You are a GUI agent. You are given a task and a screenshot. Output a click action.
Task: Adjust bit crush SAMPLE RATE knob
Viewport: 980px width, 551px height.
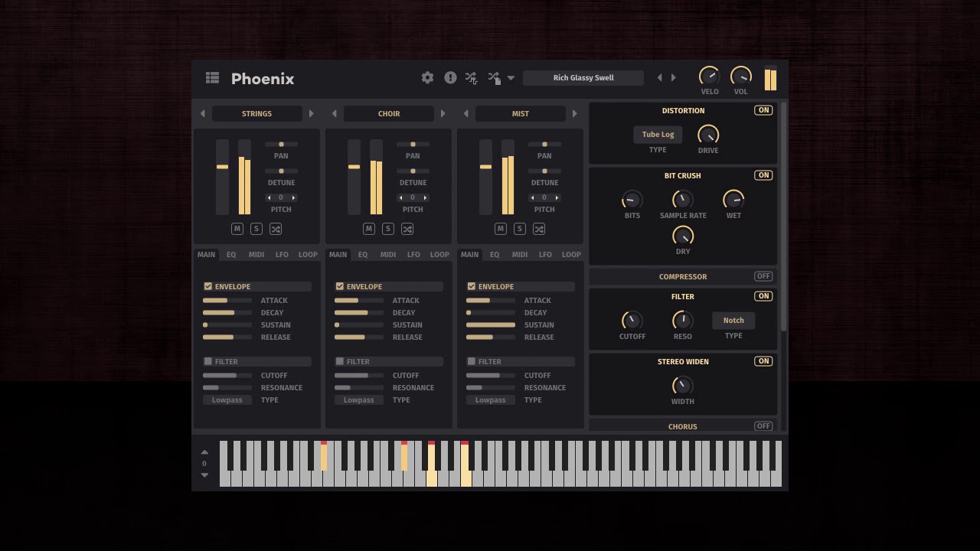(x=682, y=200)
